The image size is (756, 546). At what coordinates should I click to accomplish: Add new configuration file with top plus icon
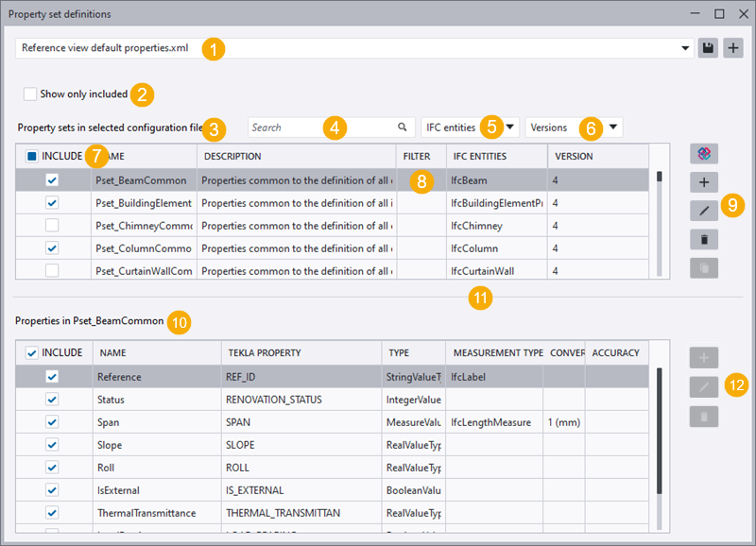tap(733, 48)
